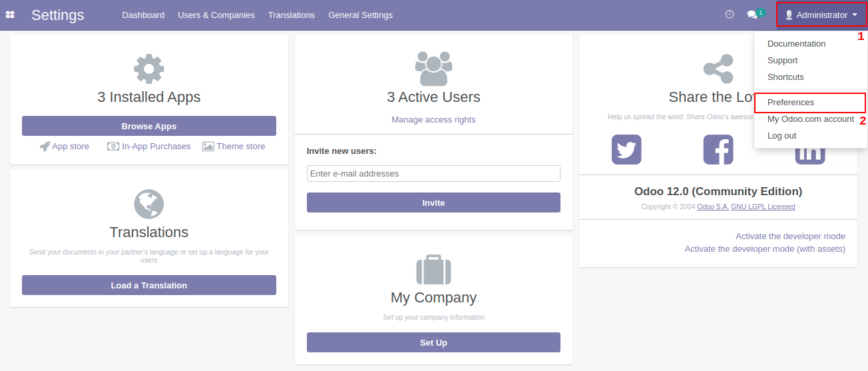Click the briefcase icon above My Company
Image resolution: width=868 pixels, height=371 pixels.
tap(433, 269)
